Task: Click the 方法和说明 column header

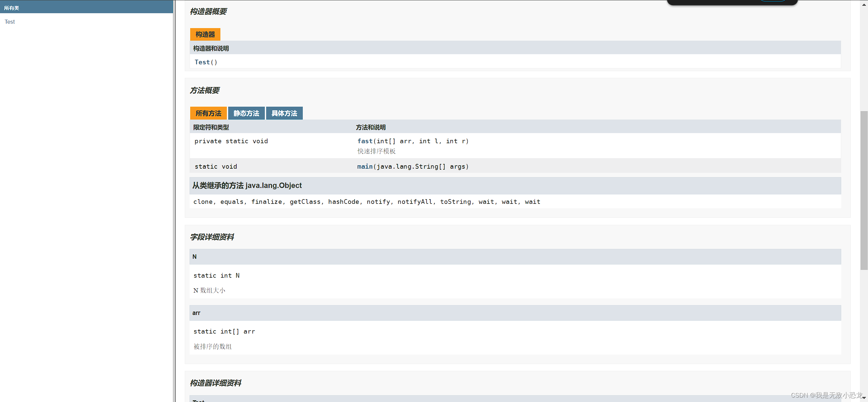Action: coord(371,127)
